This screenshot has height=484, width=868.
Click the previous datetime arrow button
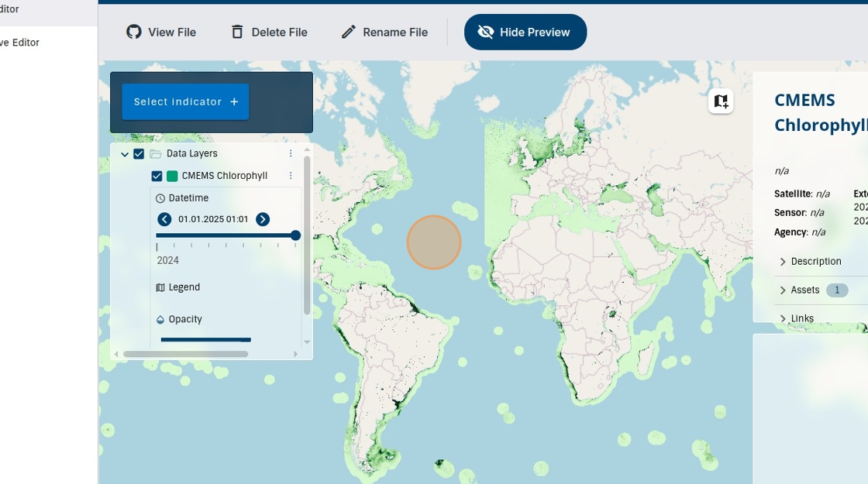164,220
